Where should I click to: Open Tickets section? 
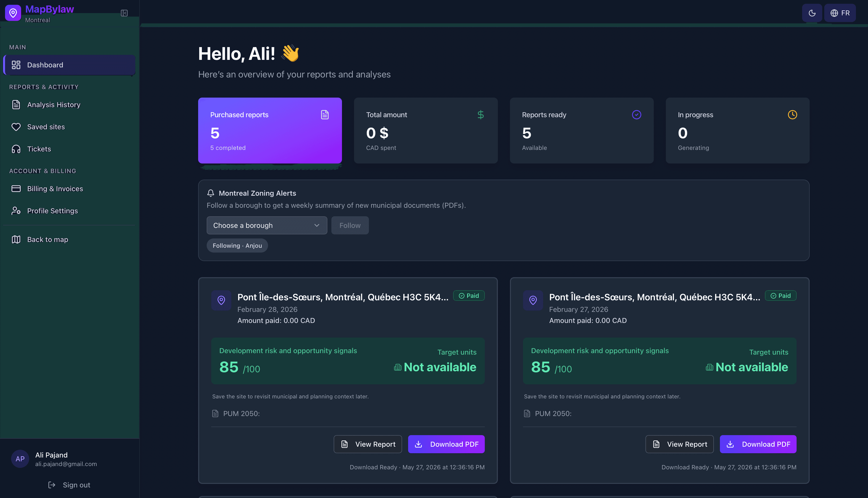(69, 149)
